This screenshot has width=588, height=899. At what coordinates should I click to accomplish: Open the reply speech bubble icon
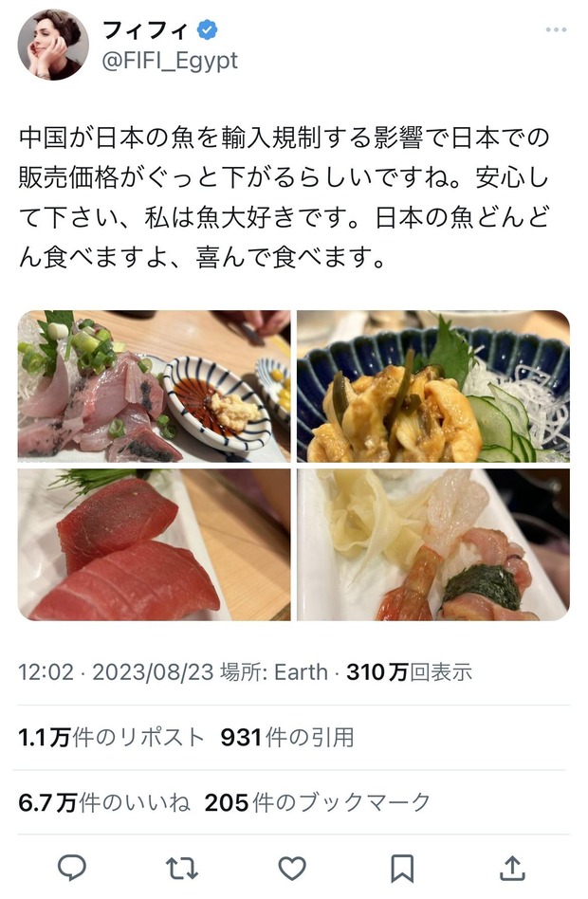coord(72,868)
